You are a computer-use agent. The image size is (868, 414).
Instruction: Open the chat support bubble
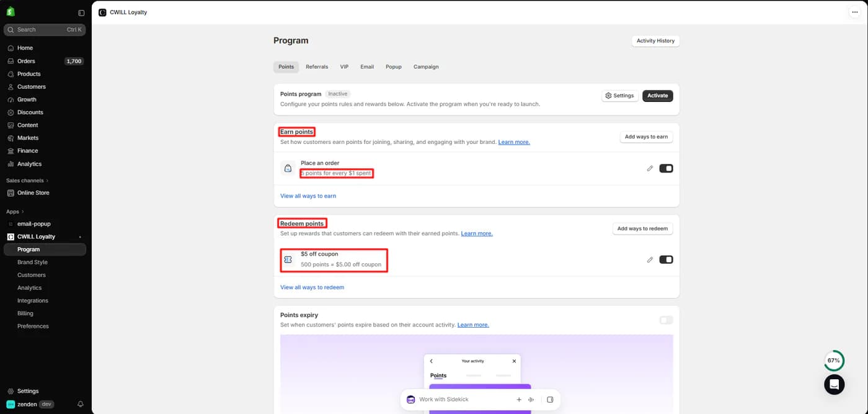click(x=835, y=385)
